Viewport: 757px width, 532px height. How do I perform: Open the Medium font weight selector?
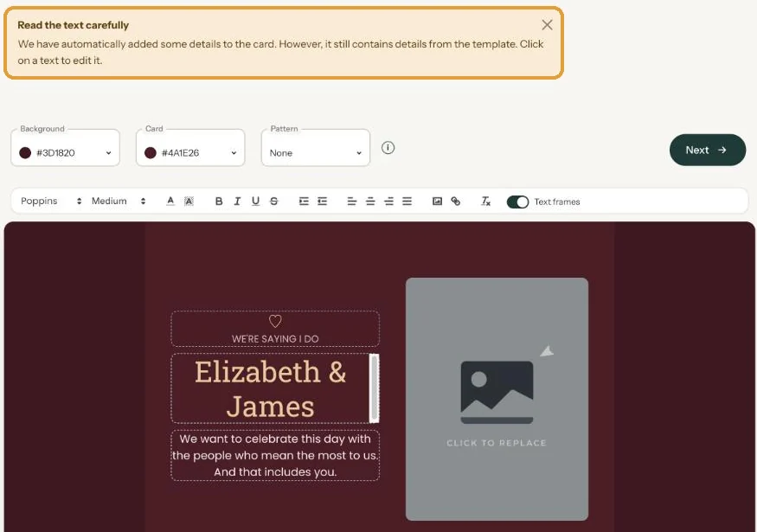[119, 202]
